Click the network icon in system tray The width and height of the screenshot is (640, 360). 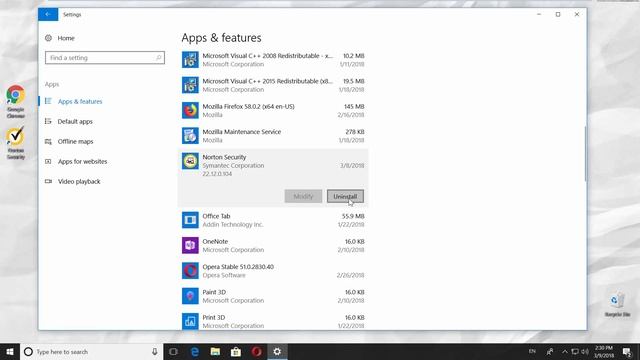(x=575, y=351)
